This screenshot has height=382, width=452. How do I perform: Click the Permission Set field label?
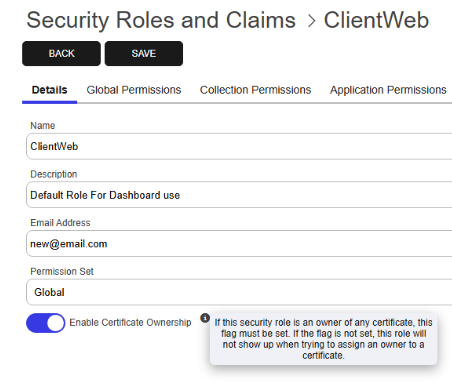(x=62, y=272)
